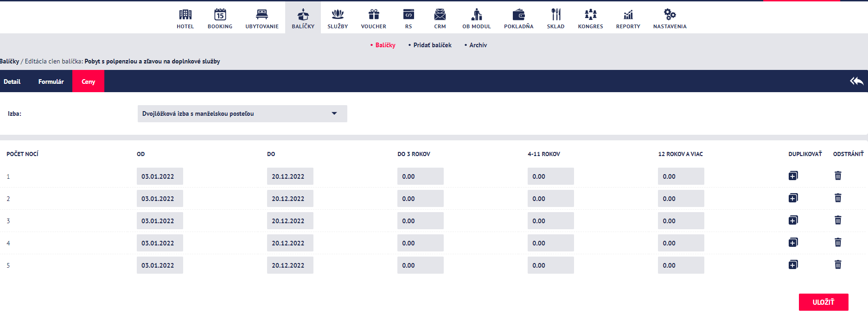Open the Hotel module icon
This screenshot has width=868, height=320.
point(185,14)
